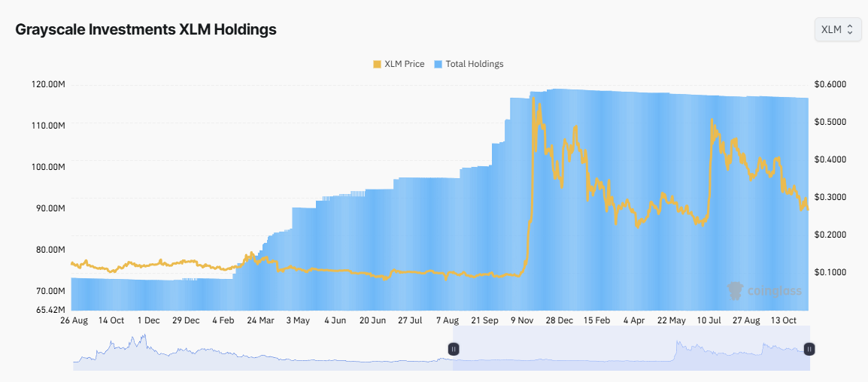868x382 pixels.
Task: Toggle the XLM Price legend series
Action: pyautogui.click(x=404, y=64)
